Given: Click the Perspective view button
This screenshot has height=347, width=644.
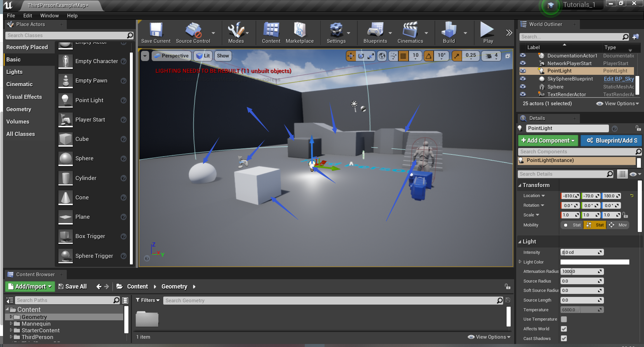Looking at the screenshot, I should (172, 56).
